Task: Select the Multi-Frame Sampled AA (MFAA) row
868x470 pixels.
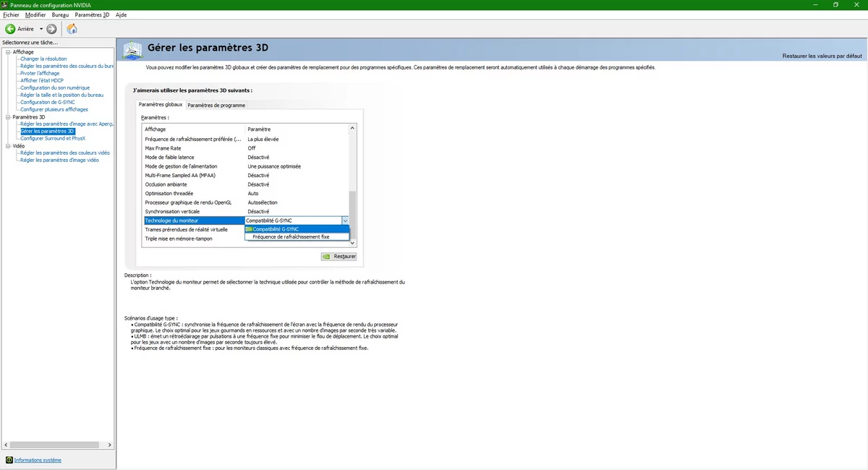Action: coord(245,175)
